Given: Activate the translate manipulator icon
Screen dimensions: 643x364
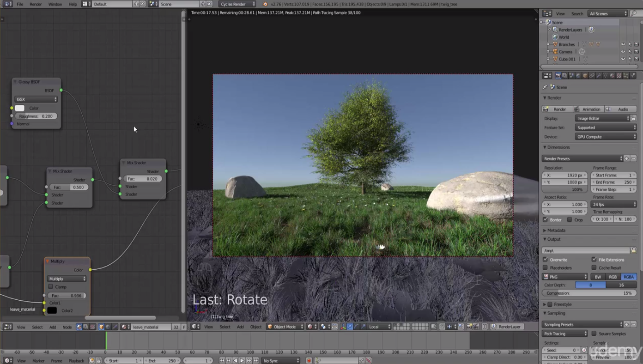Looking at the screenshot, I should [x=350, y=327].
